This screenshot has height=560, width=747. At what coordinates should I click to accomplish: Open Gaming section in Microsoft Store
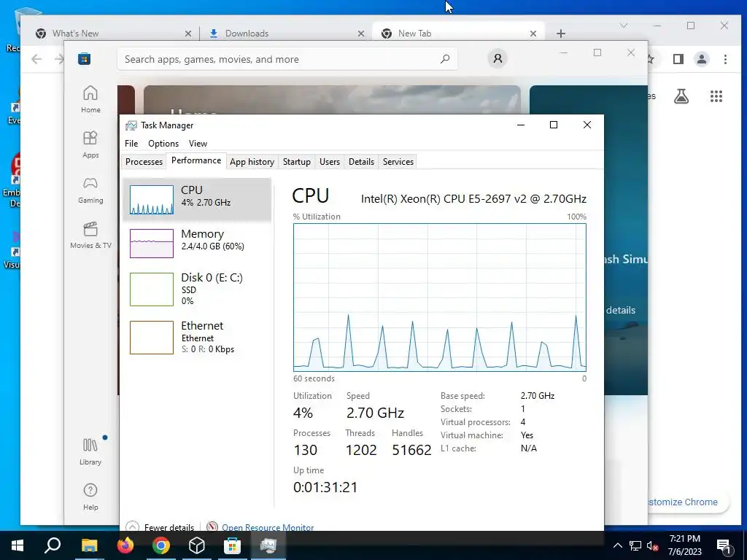(90, 190)
